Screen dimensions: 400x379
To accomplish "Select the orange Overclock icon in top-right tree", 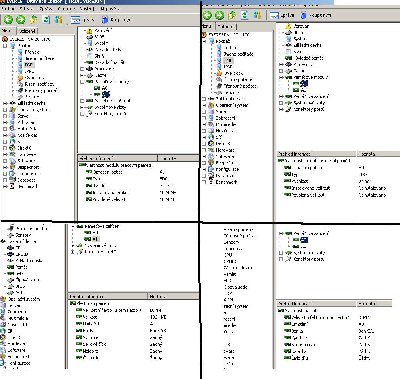I will coord(219,73).
